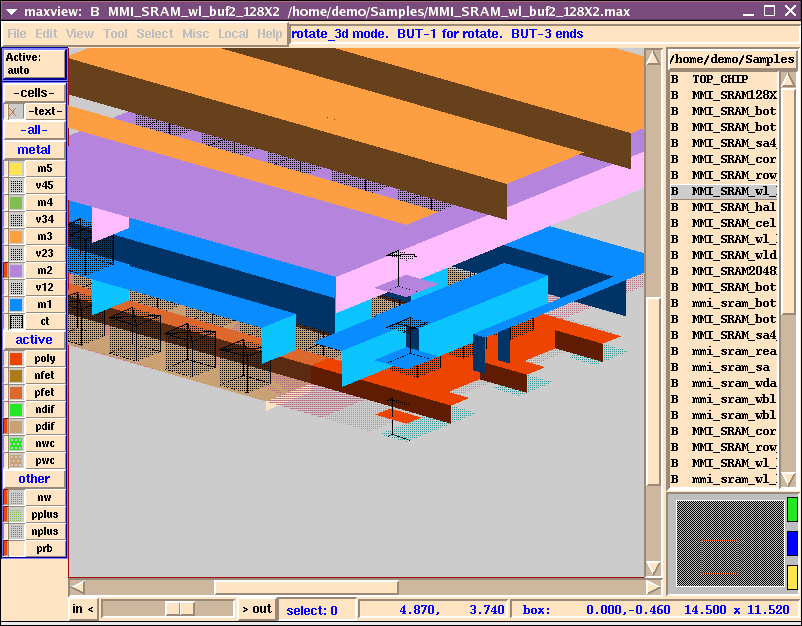Click cell list scroll down arrow
The height and width of the screenshot is (626, 802).
tap(788, 479)
